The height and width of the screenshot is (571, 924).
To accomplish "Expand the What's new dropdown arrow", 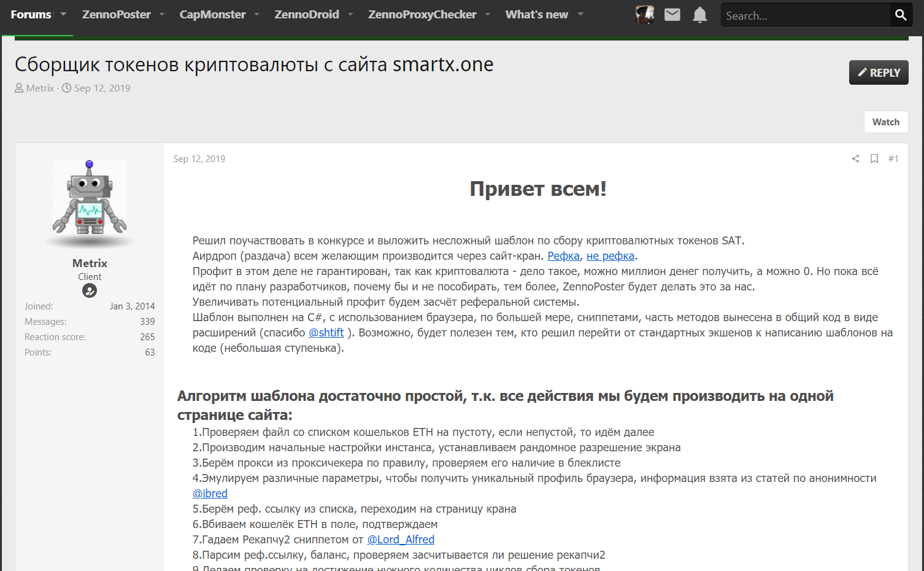I will [580, 14].
